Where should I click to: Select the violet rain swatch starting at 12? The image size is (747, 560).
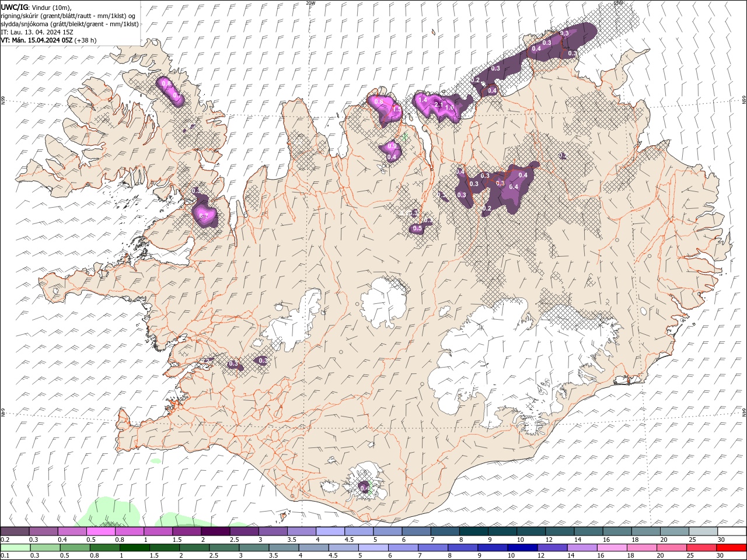point(552,548)
